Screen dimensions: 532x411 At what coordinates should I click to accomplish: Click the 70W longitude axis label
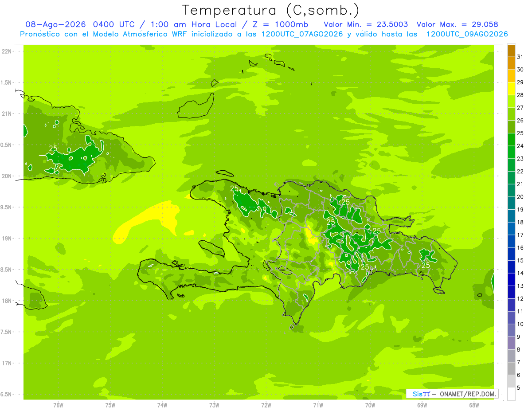[370, 405]
